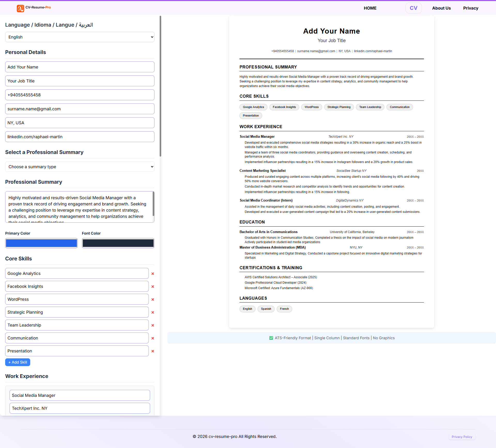Edit the Social Media Manager job field
Viewport: 496px width, 448px height.
(x=80, y=395)
